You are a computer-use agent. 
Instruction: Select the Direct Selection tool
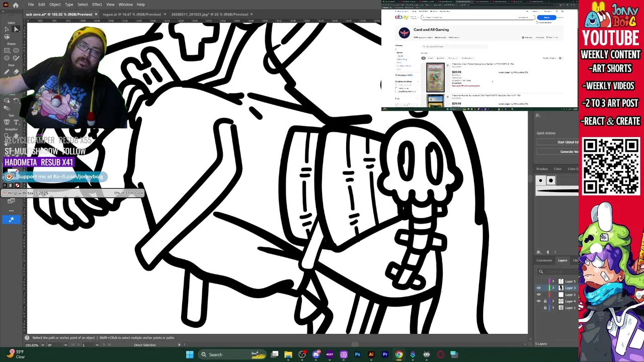tap(16, 29)
